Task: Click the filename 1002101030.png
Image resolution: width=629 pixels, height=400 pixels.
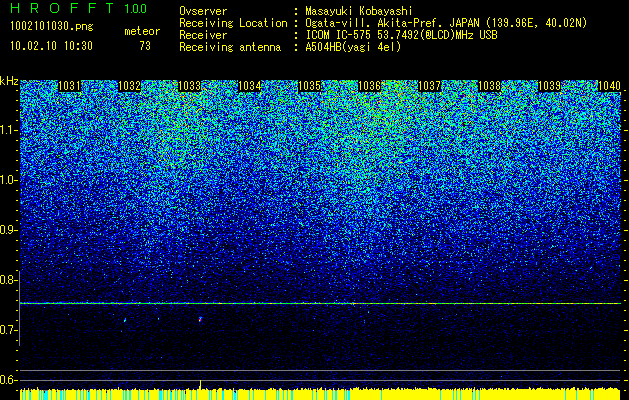Action: [52, 27]
